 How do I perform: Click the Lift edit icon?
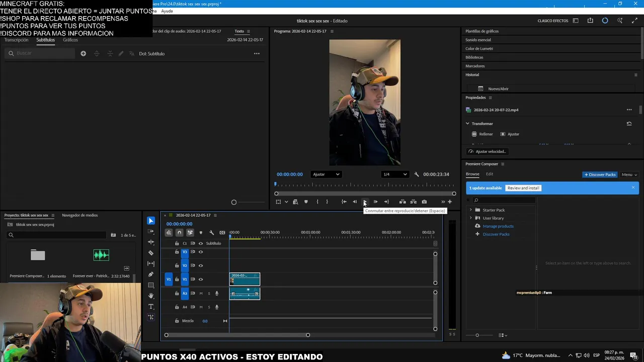(403, 202)
